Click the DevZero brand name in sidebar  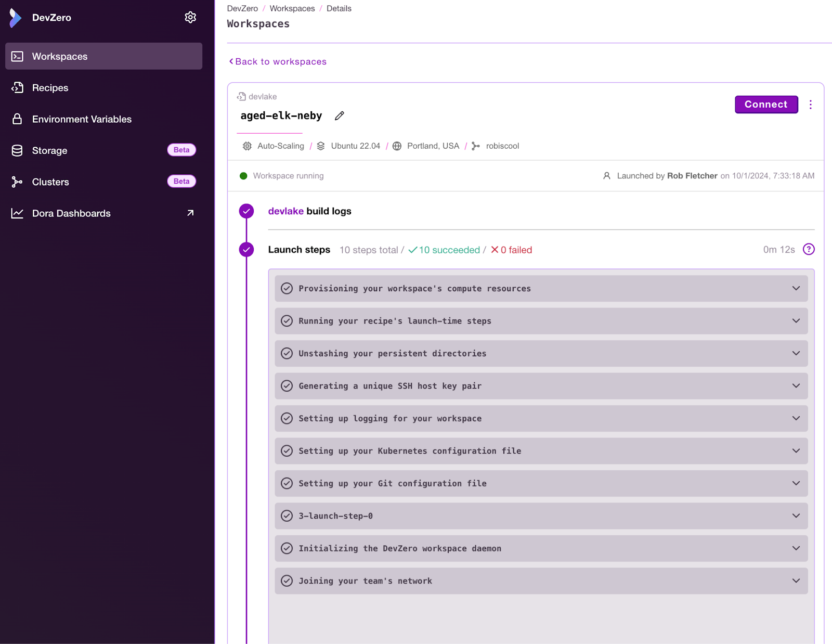coord(51,18)
